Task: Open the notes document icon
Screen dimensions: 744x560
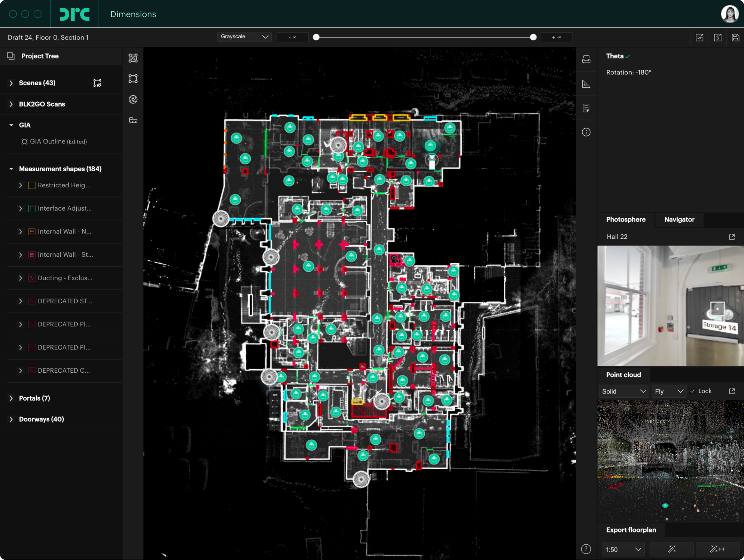Action: [x=586, y=108]
